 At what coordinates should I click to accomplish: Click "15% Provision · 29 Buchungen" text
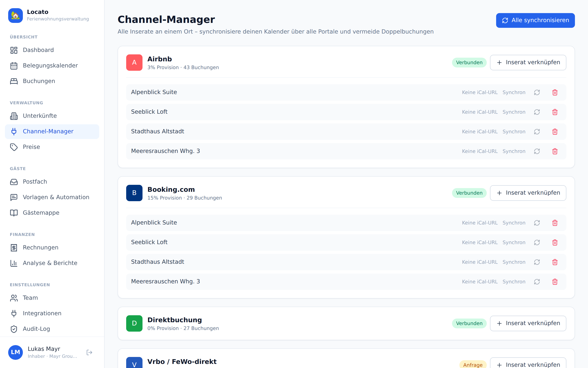[x=185, y=198]
